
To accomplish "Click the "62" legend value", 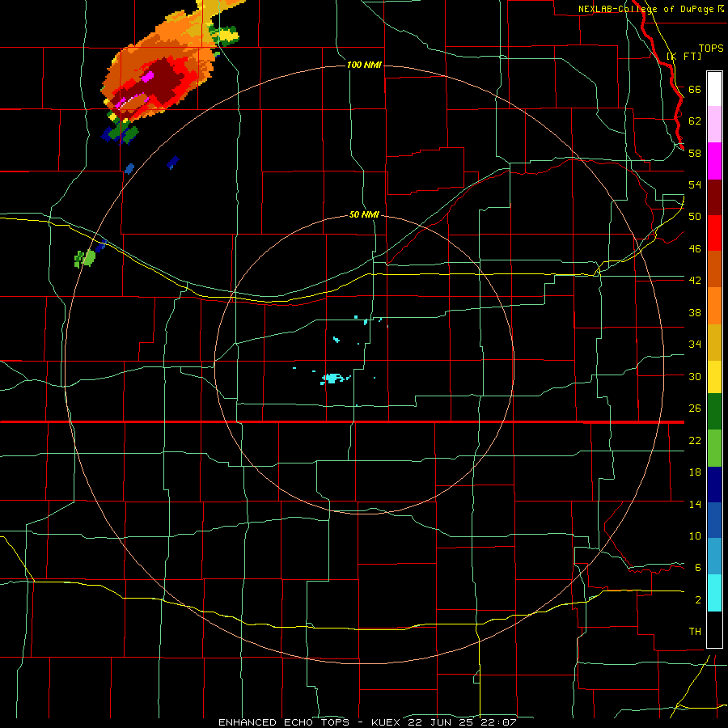I will (695, 121).
